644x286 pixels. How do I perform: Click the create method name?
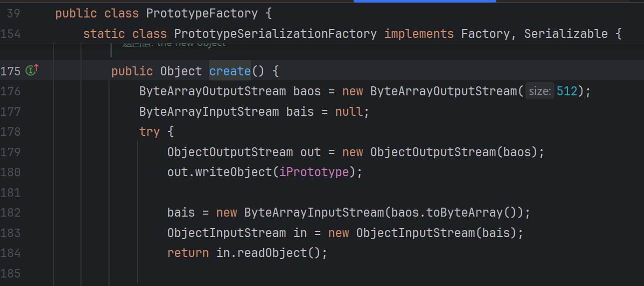click(x=229, y=71)
